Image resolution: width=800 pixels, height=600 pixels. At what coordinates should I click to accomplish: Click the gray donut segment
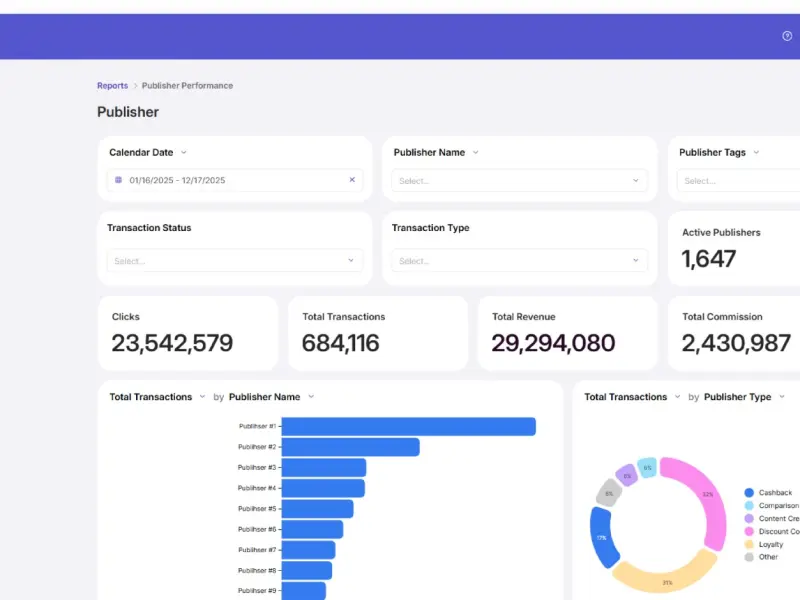pos(609,493)
